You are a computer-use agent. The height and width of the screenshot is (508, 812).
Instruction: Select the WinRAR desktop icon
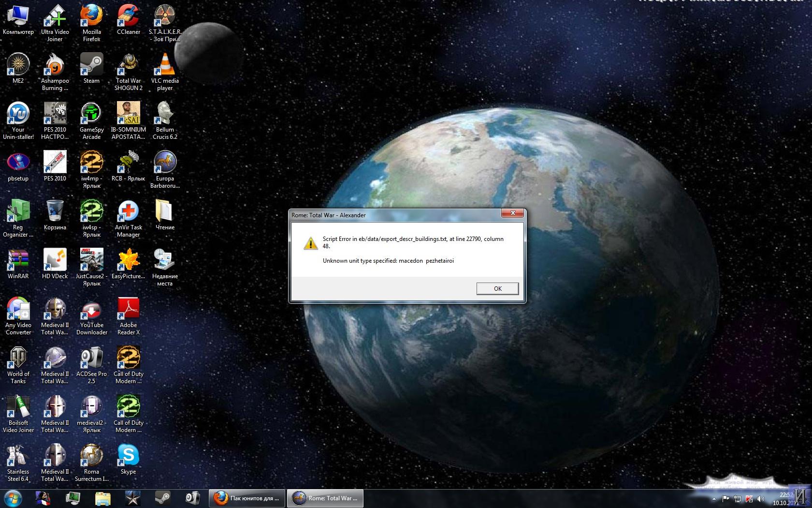click(x=18, y=264)
